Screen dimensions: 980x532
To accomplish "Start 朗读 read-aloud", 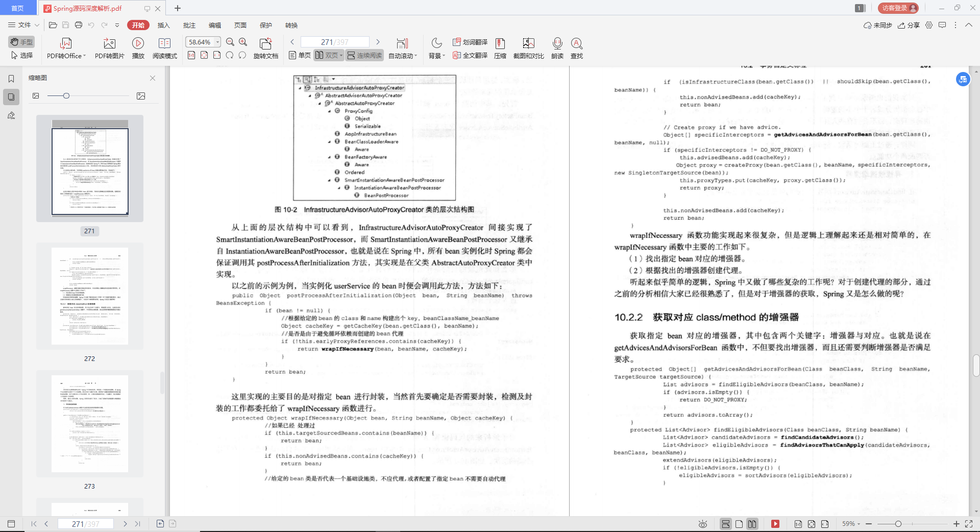I will (557, 49).
